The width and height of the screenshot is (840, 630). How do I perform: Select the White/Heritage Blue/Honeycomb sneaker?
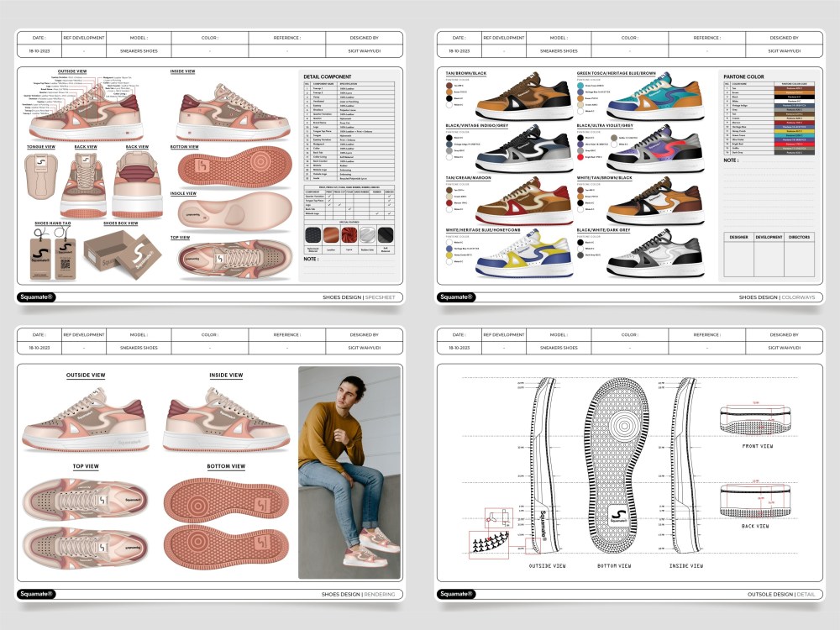(522, 254)
